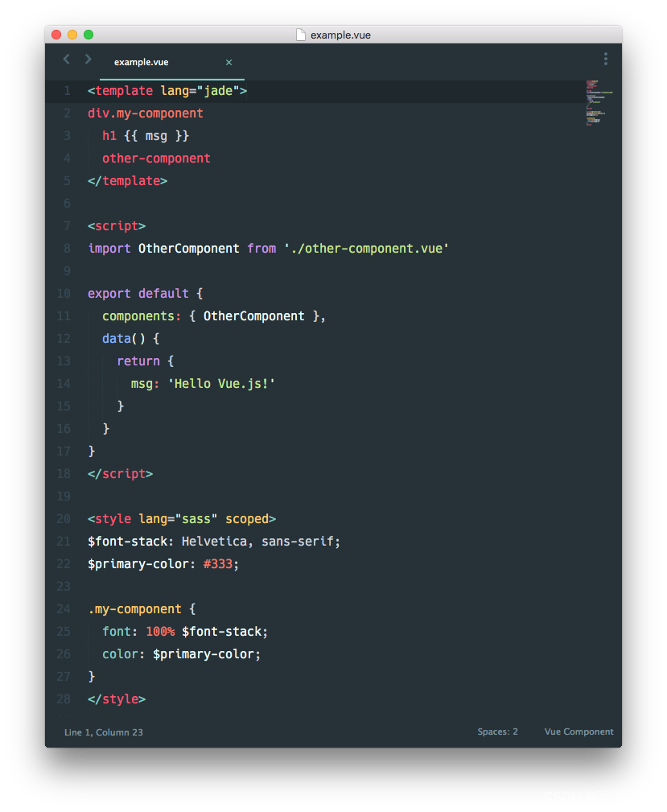Screen dimensions: 667x812
Task: Click the h1 {{ msg }} line
Action: (146, 136)
